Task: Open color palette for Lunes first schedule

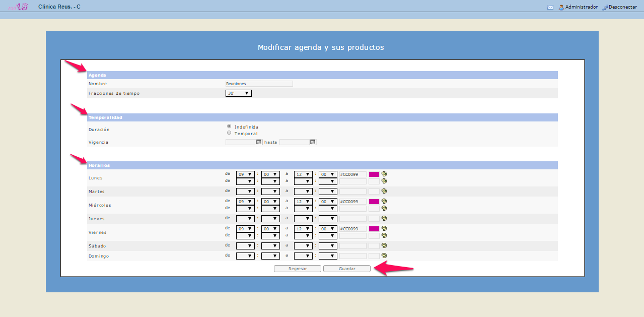Action: click(384, 174)
